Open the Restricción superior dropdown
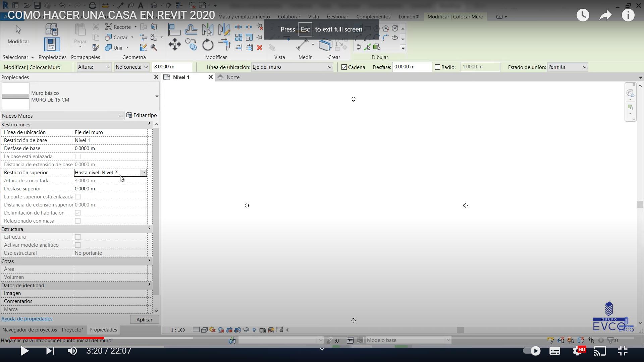The height and width of the screenshot is (362, 644). click(144, 173)
